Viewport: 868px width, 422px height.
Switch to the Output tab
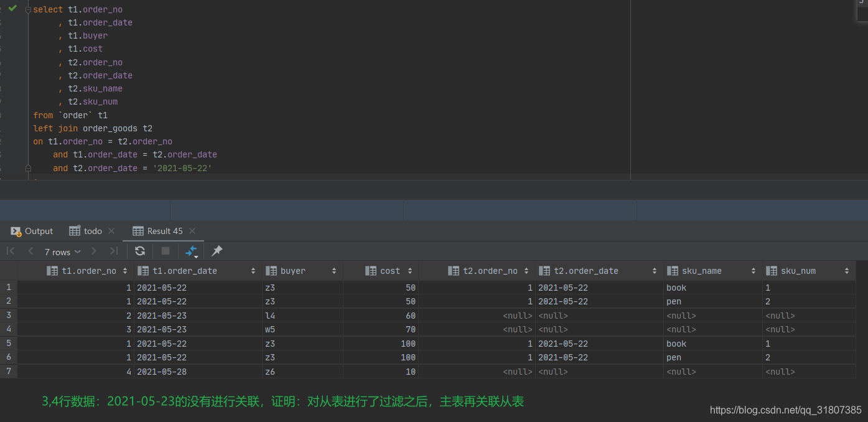[32, 231]
